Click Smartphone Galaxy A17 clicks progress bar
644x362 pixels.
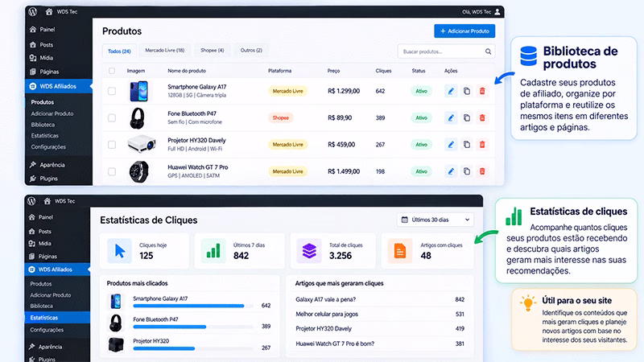pyautogui.click(x=193, y=306)
